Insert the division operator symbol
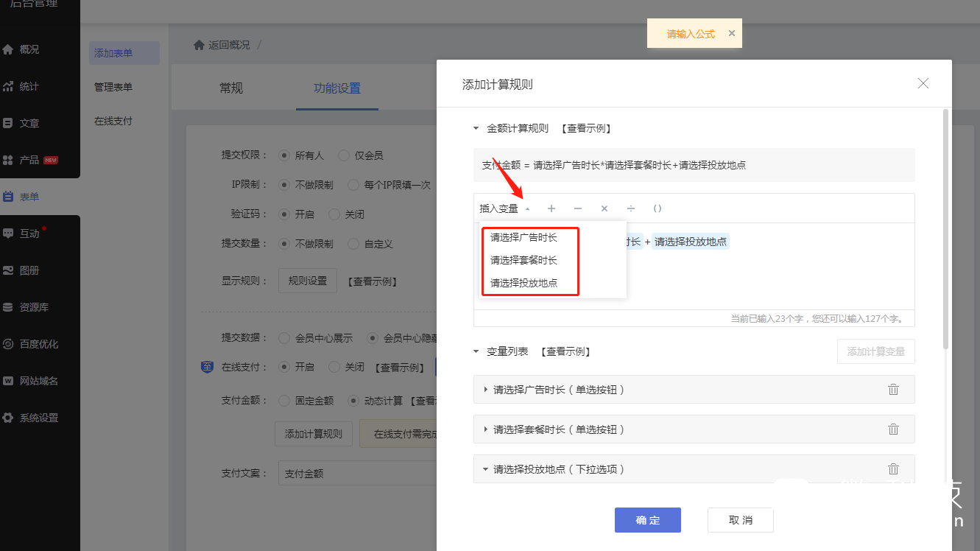Viewport: 980px width, 551px height. [631, 208]
